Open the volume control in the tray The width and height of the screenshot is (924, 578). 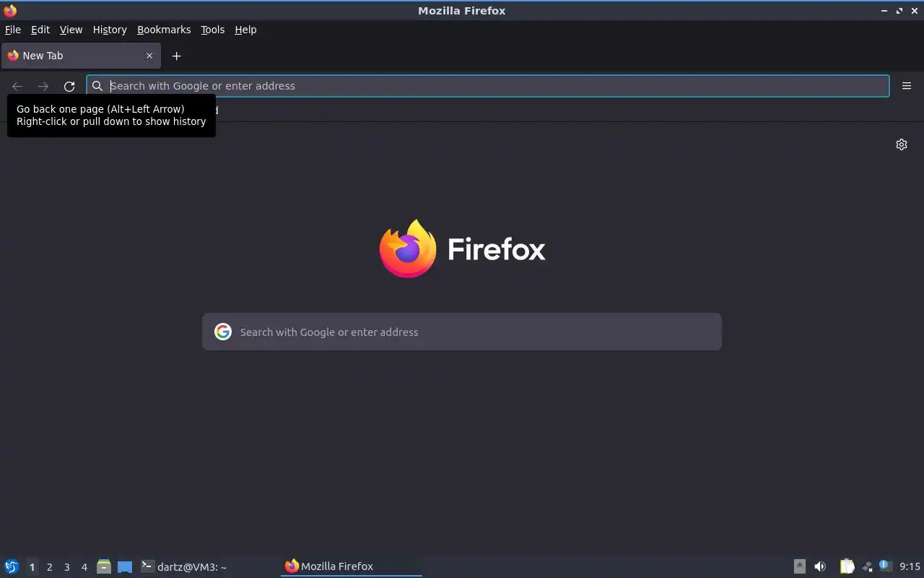coord(820,566)
